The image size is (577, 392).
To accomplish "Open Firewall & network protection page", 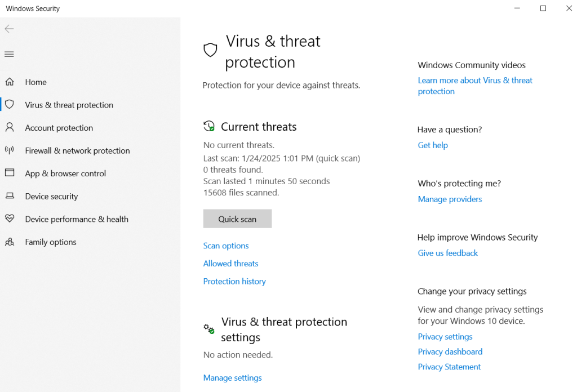I will click(x=77, y=151).
